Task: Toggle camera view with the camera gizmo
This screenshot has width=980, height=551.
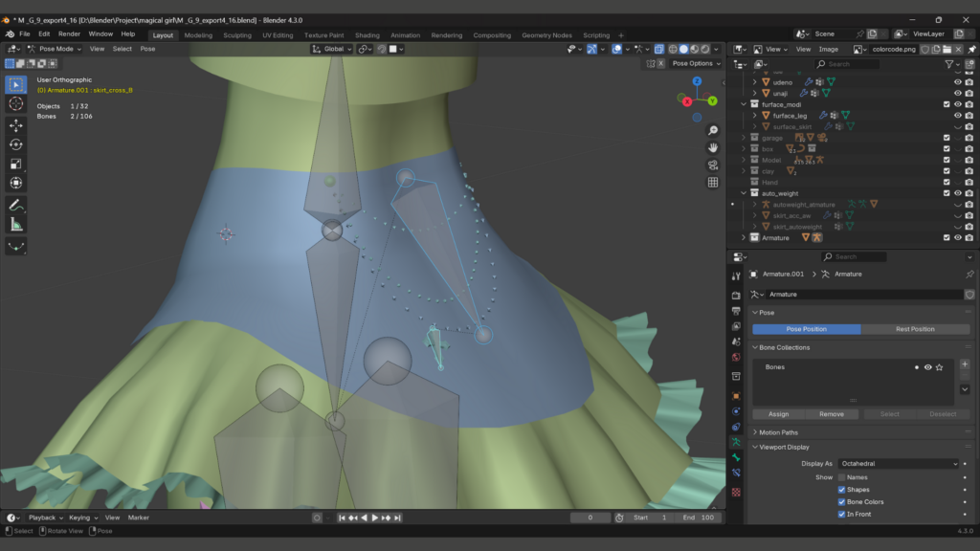Action: pos(713,165)
